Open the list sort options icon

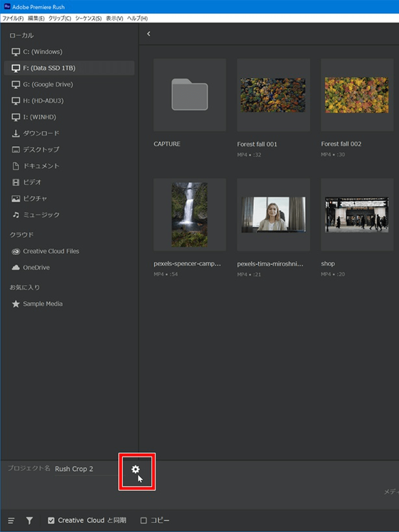[11, 521]
